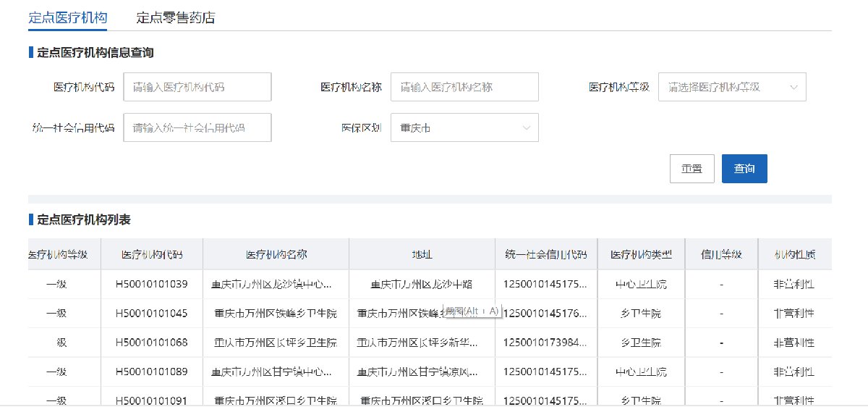Open the 医保区划 dropdown showing 重庆市
The image size is (868, 407).
point(456,128)
